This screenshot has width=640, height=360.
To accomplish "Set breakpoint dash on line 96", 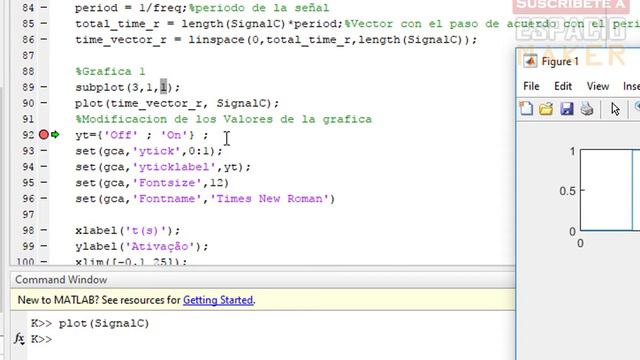I will tap(44, 198).
